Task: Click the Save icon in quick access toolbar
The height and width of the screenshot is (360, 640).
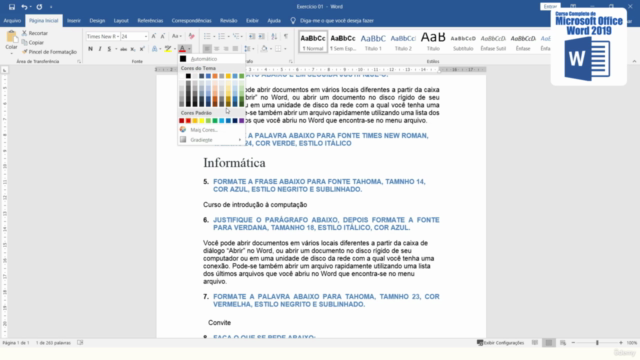Action: [x=12, y=7]
